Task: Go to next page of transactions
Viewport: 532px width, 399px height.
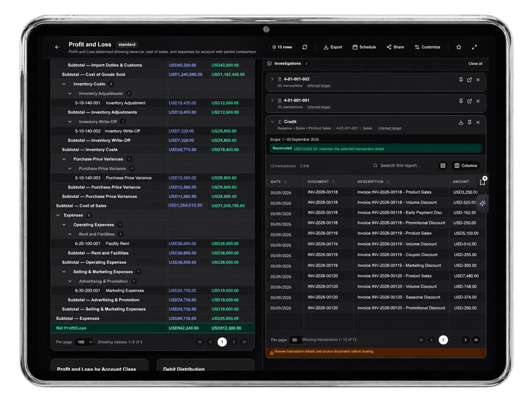Action: [465, 340]
